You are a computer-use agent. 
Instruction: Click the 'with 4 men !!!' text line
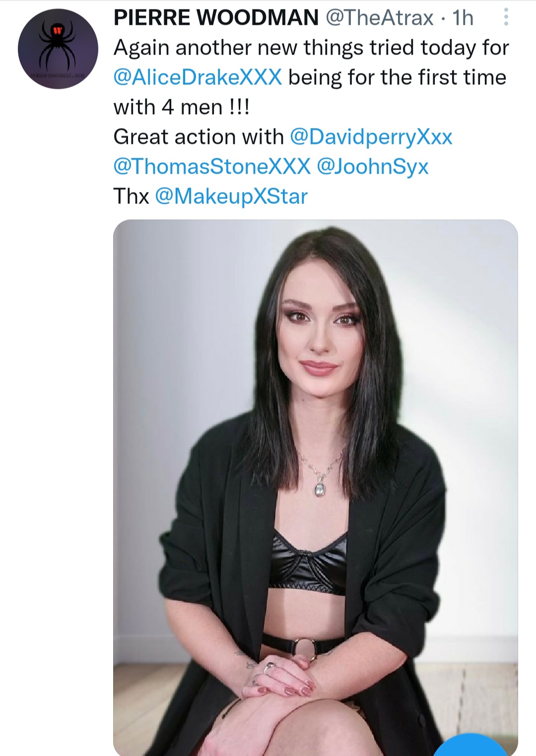click(182, 107)
